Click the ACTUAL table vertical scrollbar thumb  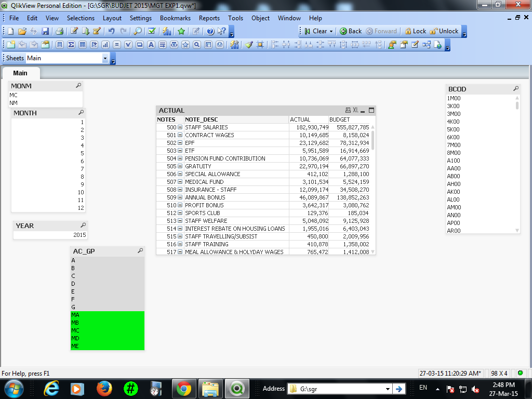coord(373,140)
